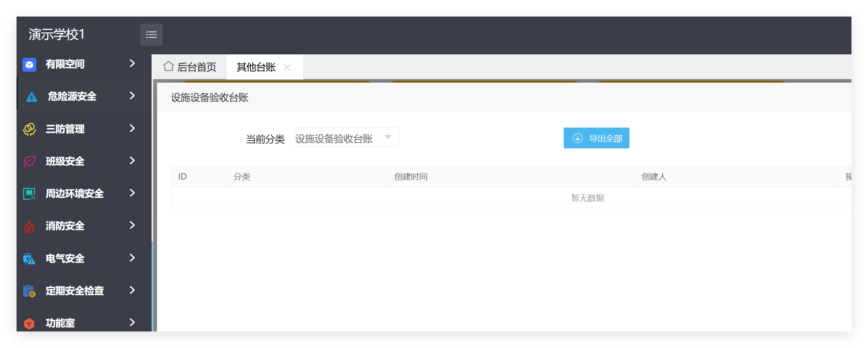Click the 班级安全 leaf icon
868x348 pixels.
[x=30, y=161]
